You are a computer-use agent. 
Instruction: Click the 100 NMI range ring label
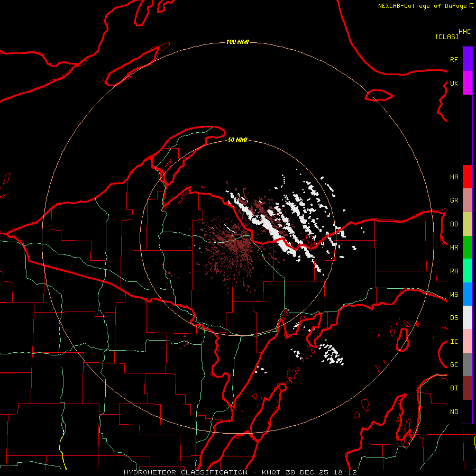pos(237,42)
